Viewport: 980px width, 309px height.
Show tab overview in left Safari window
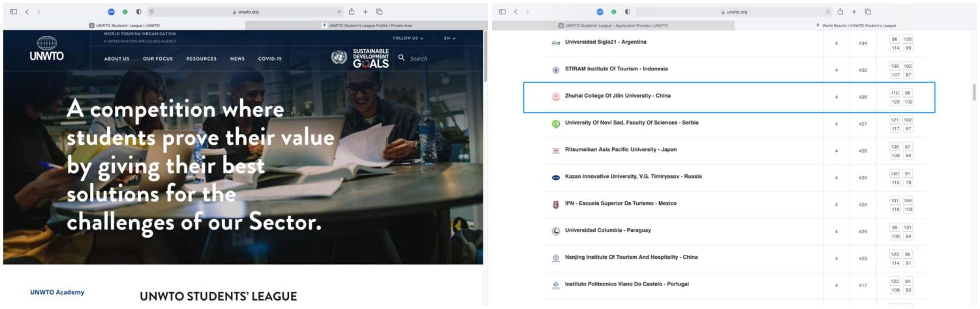[379, 12]
